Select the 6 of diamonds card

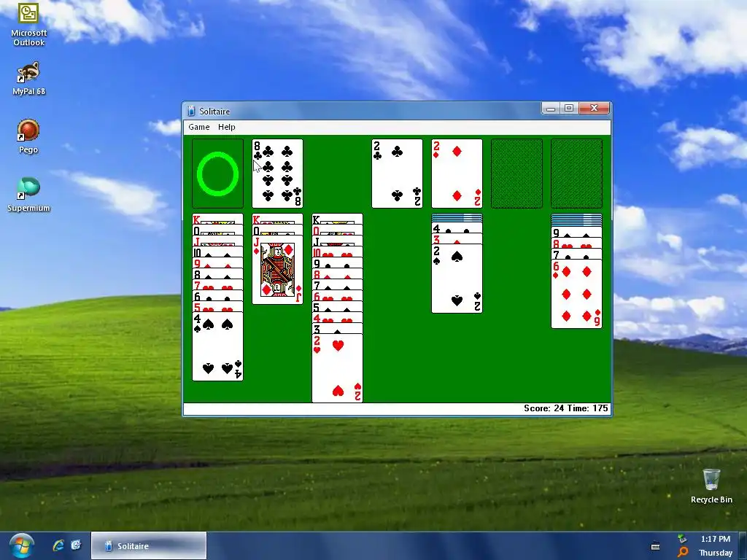coord(576,294)
